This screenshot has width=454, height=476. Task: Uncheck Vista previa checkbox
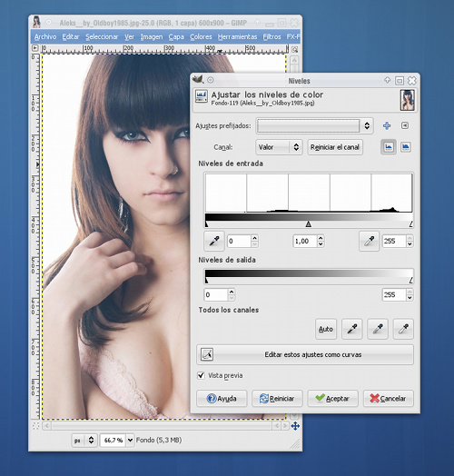[201, 375]
